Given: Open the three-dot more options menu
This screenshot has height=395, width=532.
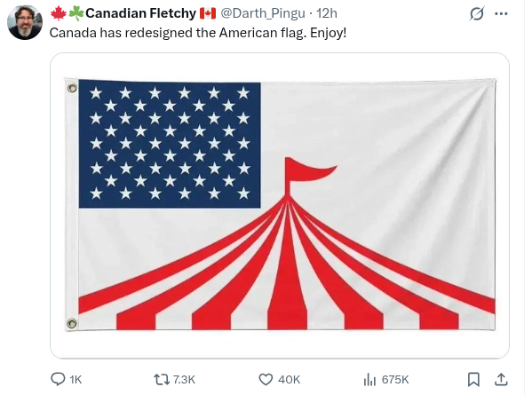Looking at the screenshot, I should pos(501,14).
